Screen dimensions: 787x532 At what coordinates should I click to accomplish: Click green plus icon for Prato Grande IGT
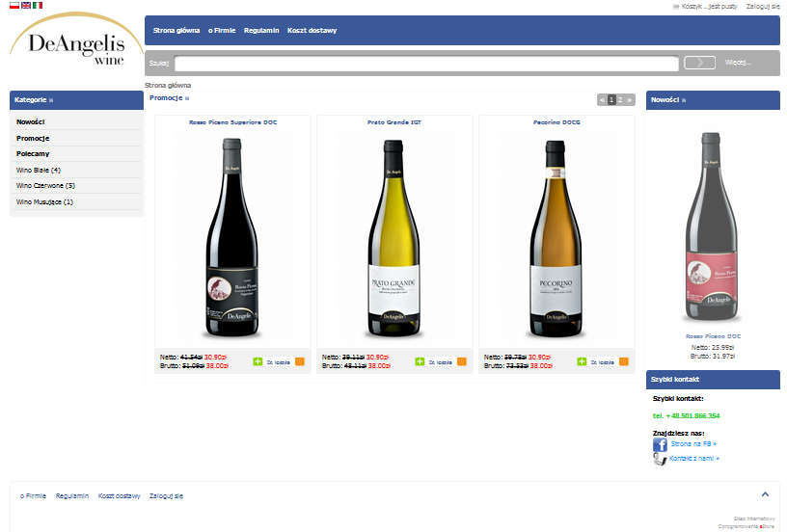pos(421,361)
